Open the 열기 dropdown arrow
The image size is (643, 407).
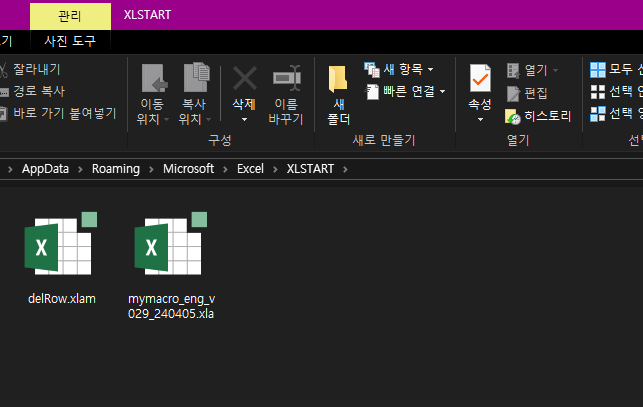tap(555, 71)
